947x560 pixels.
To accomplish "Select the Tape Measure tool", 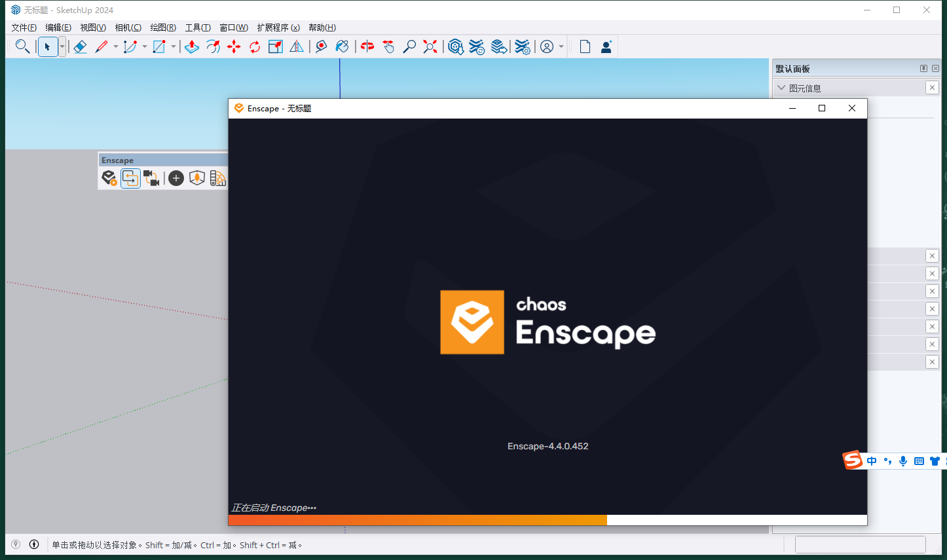I will coord(322,47).
